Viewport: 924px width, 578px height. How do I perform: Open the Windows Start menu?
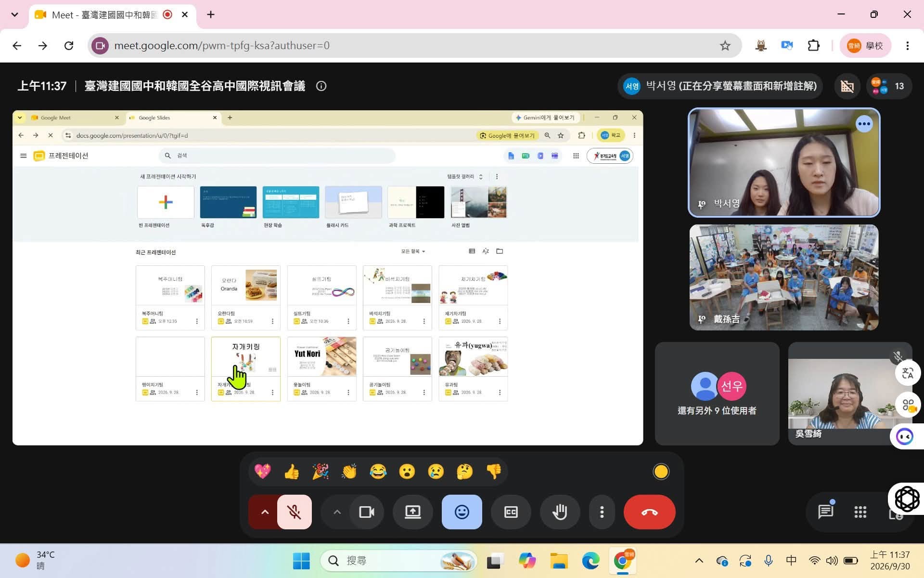(x=301, y=561)
